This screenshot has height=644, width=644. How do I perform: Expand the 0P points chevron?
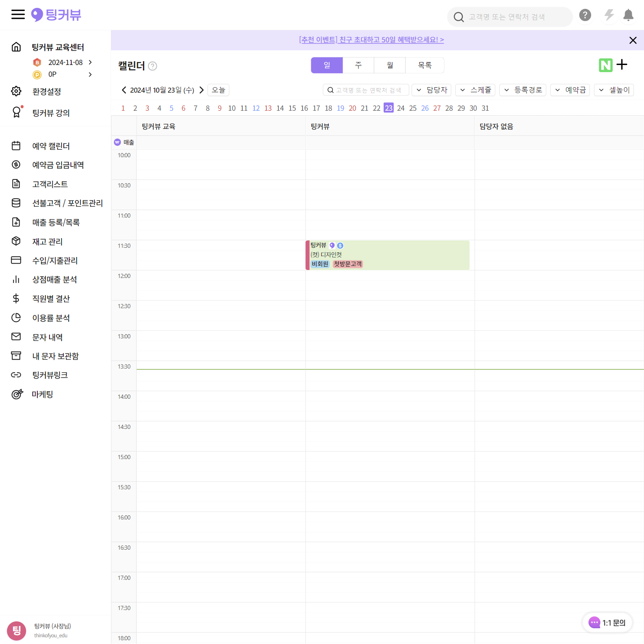(90, 75)
